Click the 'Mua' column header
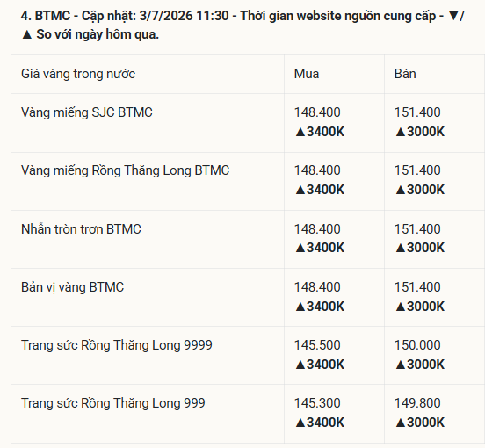Viewport: 485px width, 448px height. point(307,74)
